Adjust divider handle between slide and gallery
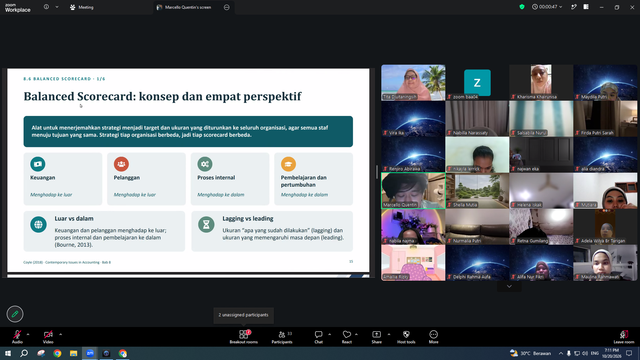This screenshot has height=360, width=640. pyautogui.click(x=376, y=172)
